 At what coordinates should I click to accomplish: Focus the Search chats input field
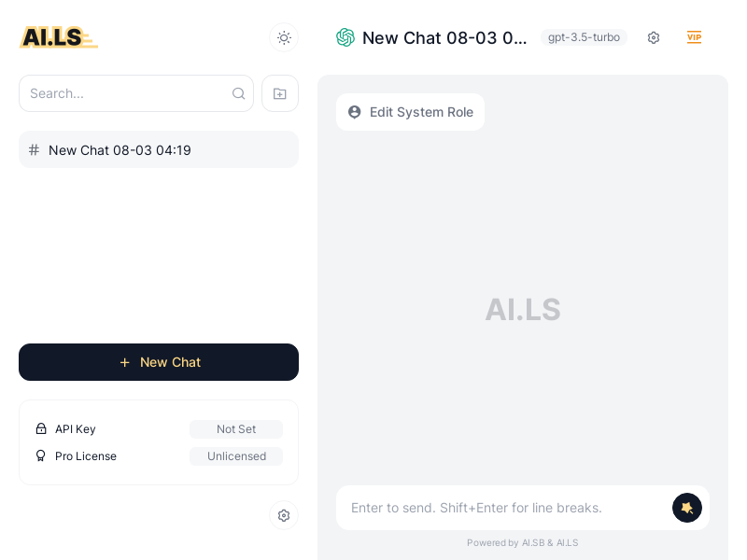point(136,93)
